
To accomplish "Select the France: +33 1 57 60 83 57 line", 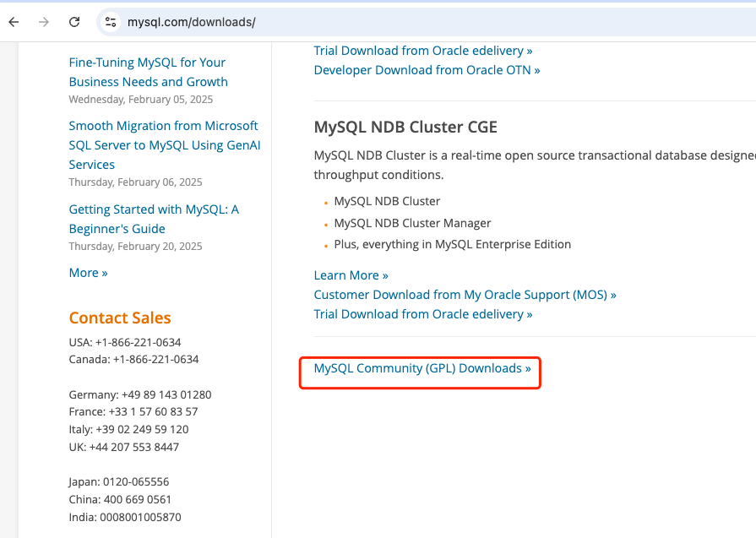I will [133, 411].
